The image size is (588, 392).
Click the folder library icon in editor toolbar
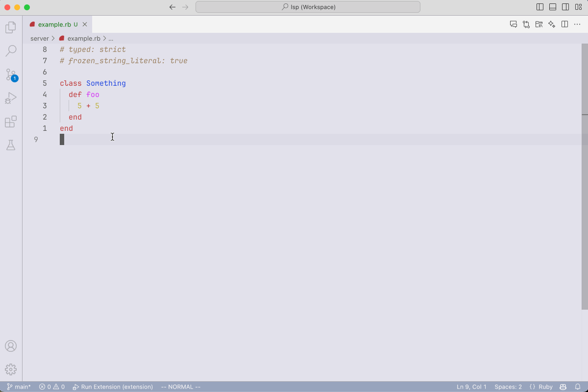tap(539, 24)
